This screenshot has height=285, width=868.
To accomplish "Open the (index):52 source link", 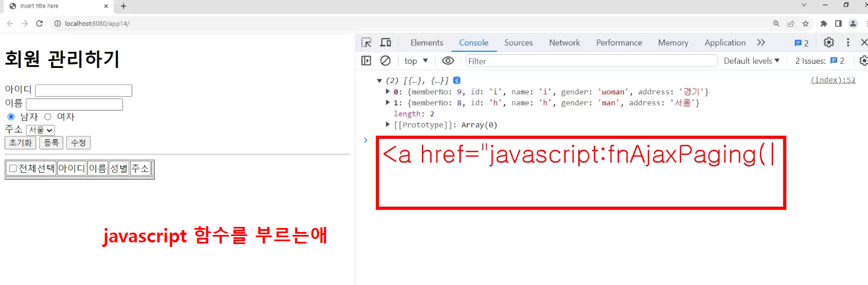I will pyautogui.click(x=833, y=81).
